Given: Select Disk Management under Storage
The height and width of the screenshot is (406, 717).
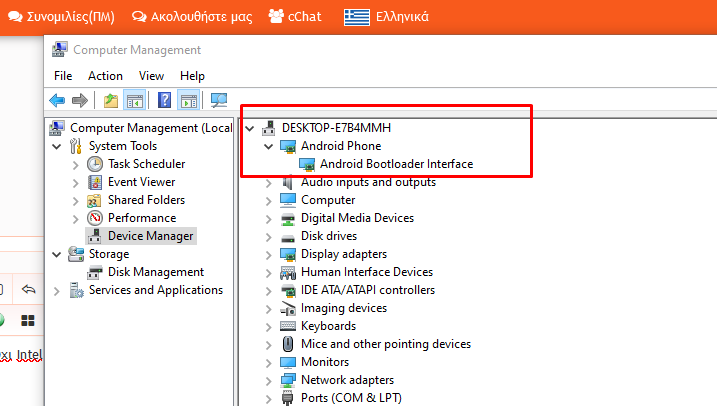Looking at the screenshot, I should click(155, 272).
